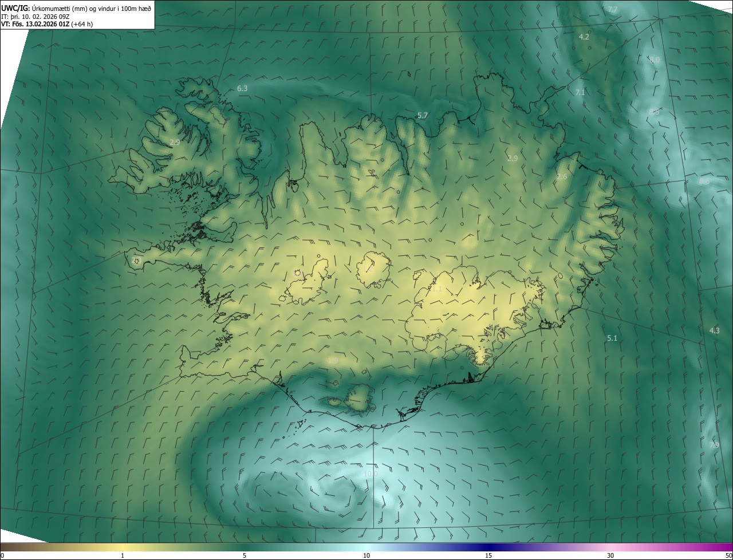733x560 pixels.
Task: Click the 2.9 value over the Westfjords
Action: coord(175,142)
